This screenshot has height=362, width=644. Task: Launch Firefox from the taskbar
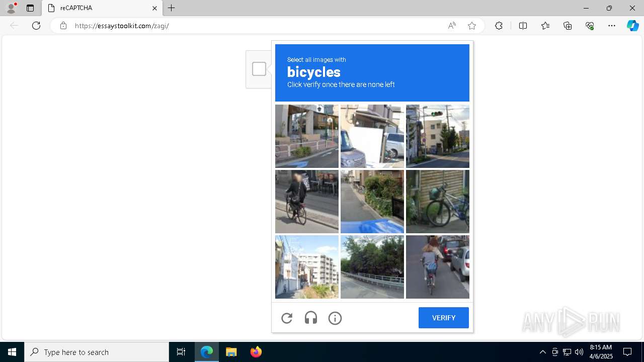[x=256, y=352]
